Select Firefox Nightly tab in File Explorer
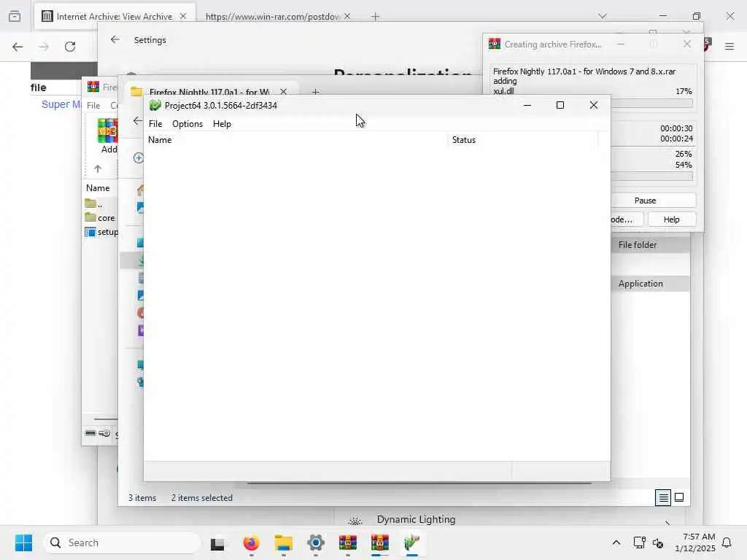The width and height of the screenshot is (747, 560). [x=209, y=91]
